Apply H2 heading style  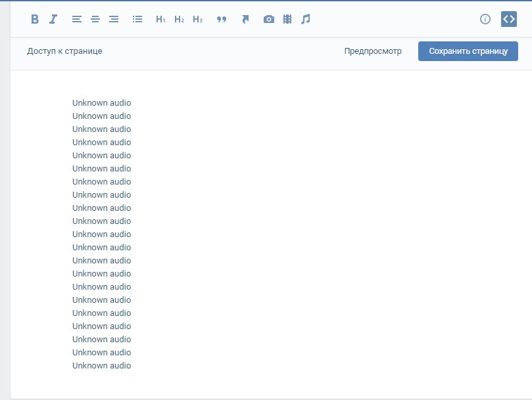tap(179, 20)
